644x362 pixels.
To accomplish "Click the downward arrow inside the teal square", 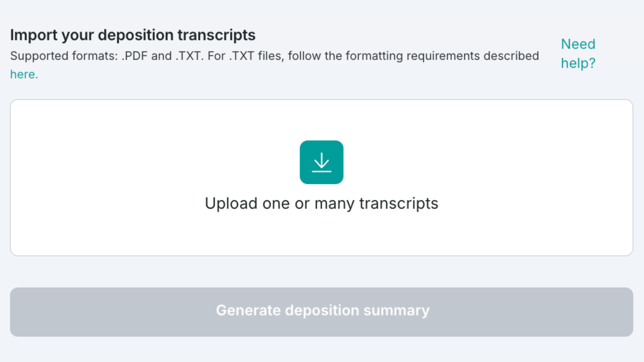I will (x=321, y=162).
